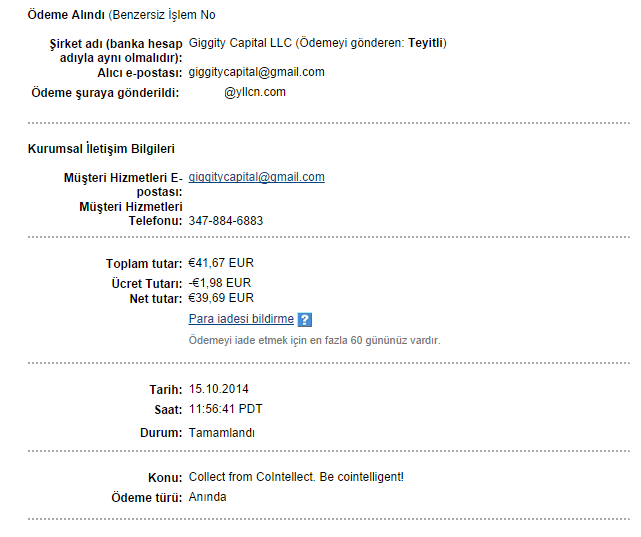641x537 pixels.
Task: Click the total amount €41,67 EUR
Action: 221,263
